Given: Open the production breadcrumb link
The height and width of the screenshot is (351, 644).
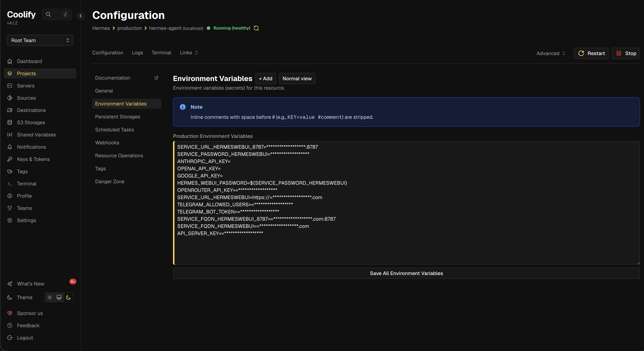Looking at the screenshot, I should tap(130, 28).
